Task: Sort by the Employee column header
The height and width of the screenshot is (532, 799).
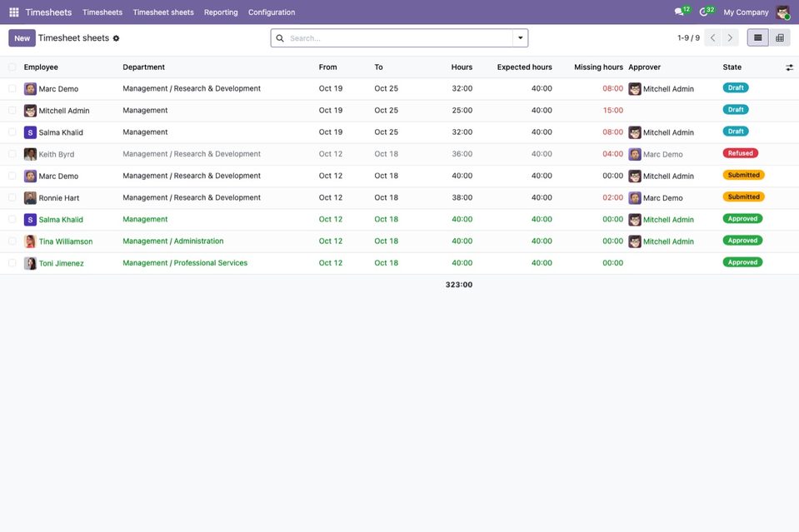Action: pos(41,67)
